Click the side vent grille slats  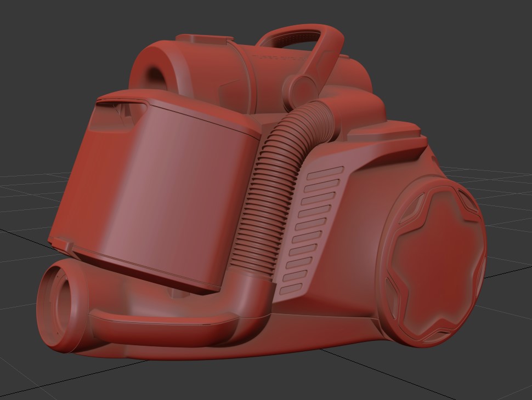(312, 229)
